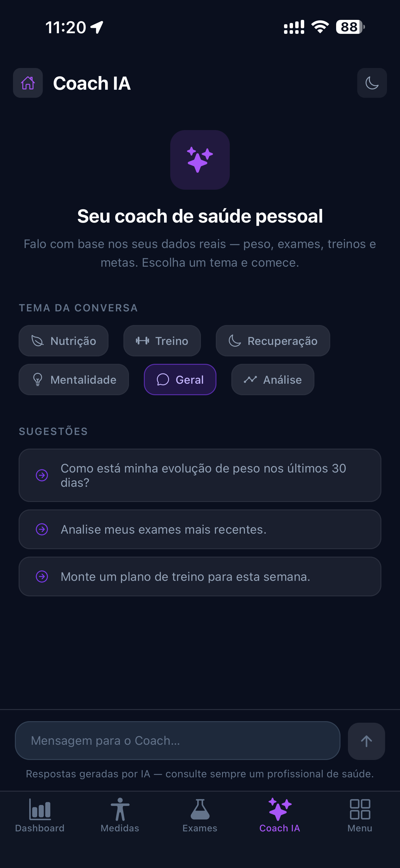Tap the weekly training plan suggestion
Viewport: 400px width, 868px height.
[x=200, y=576]
